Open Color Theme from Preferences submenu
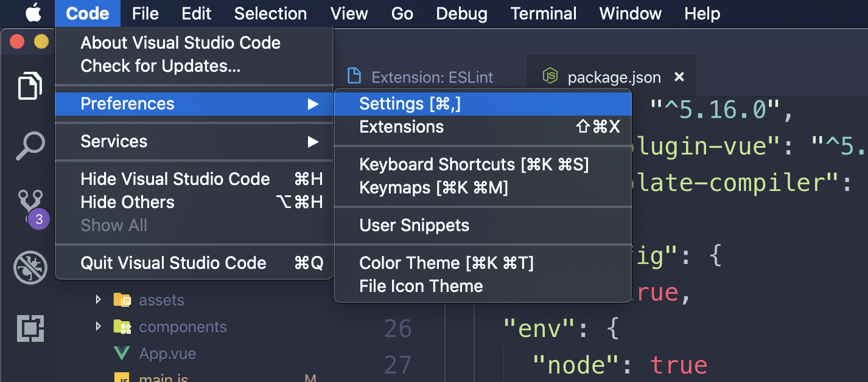868x382 pixels. [446, 263]
